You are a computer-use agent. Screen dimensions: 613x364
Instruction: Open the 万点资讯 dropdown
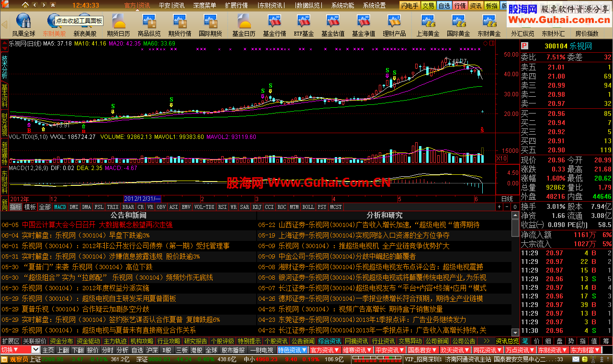pos(521,350)
